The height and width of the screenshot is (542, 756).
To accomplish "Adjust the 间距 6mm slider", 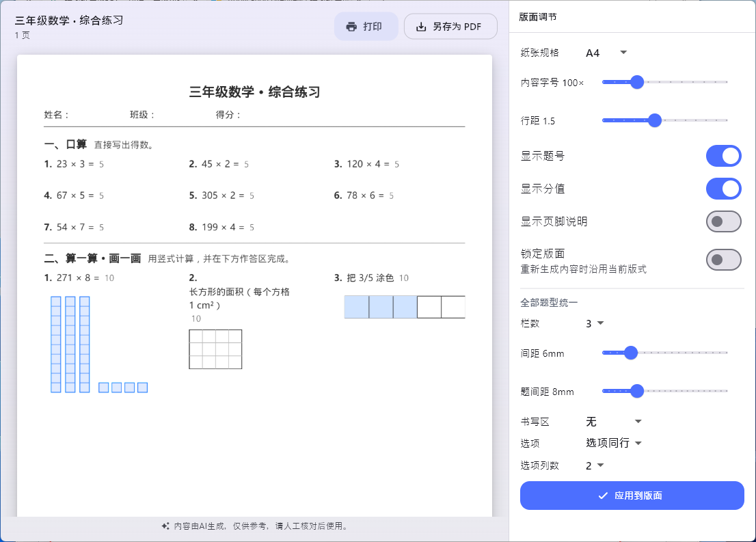I will point(664,353).
